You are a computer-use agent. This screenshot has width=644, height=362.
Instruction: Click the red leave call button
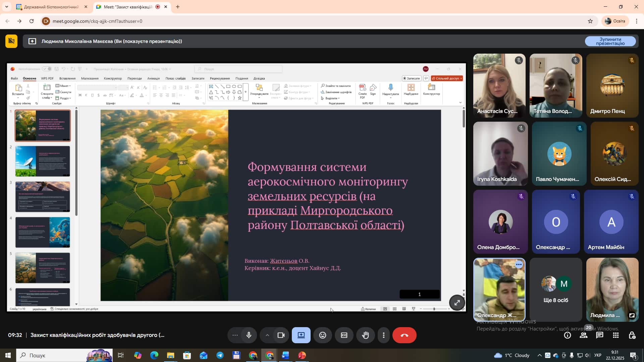404,335
